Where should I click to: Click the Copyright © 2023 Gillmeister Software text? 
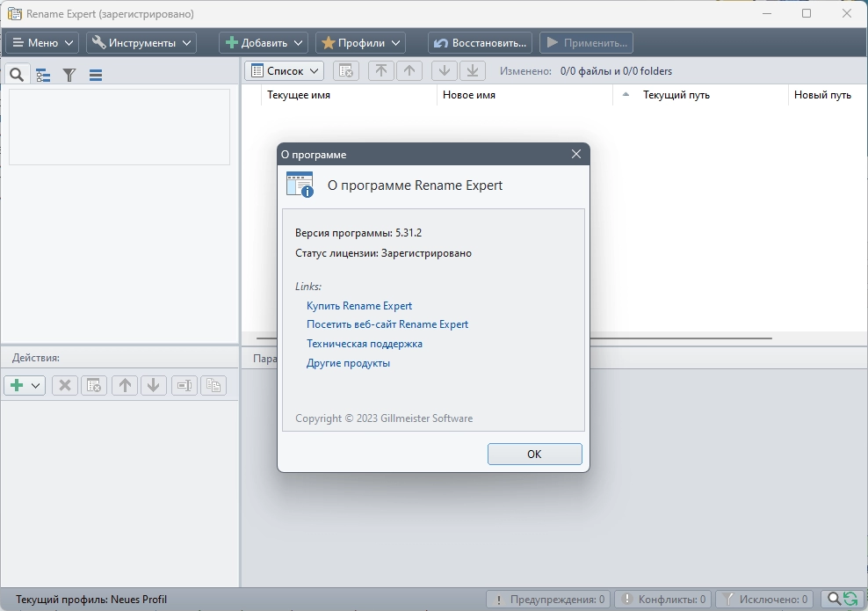tap(384, 418)
